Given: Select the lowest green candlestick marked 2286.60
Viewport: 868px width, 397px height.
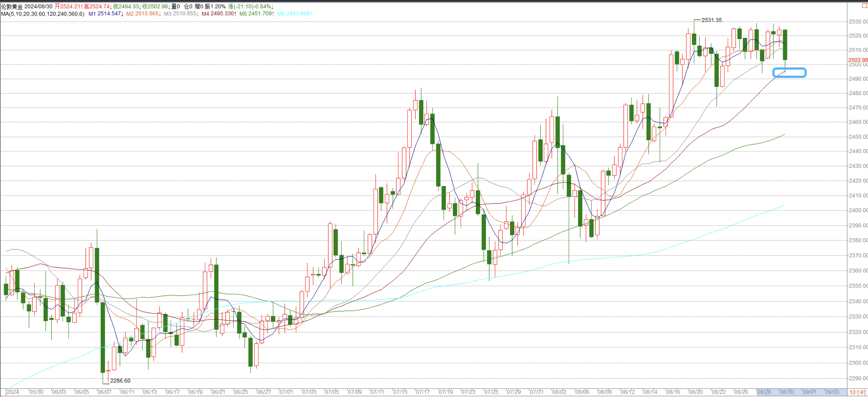Looking at the screenshot, I should (103, 338).
